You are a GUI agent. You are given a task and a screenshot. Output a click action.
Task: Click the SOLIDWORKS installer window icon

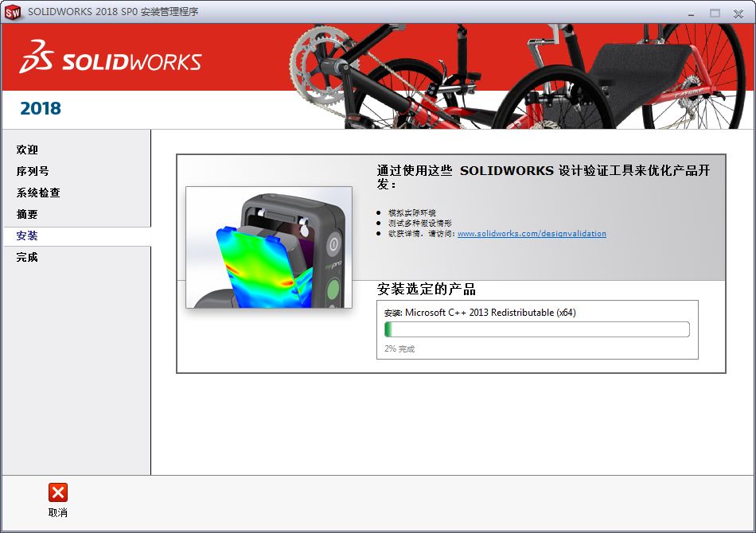point(12,12)
